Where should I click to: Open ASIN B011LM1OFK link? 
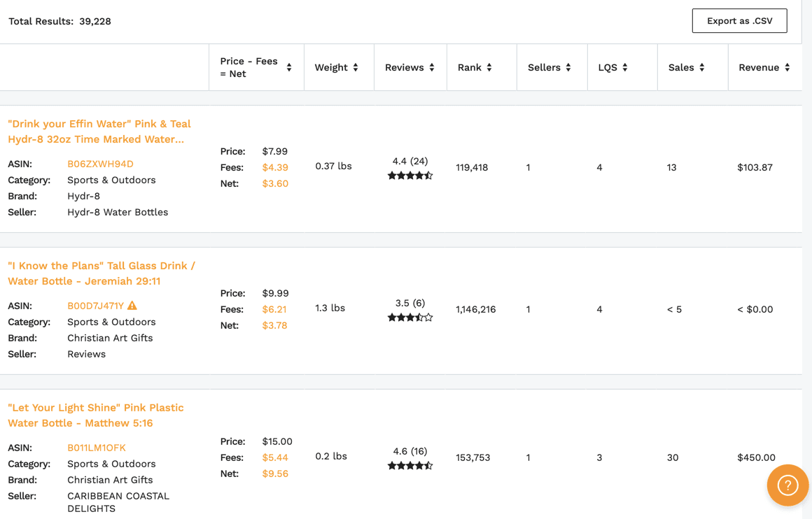click(x=97, y=448)
